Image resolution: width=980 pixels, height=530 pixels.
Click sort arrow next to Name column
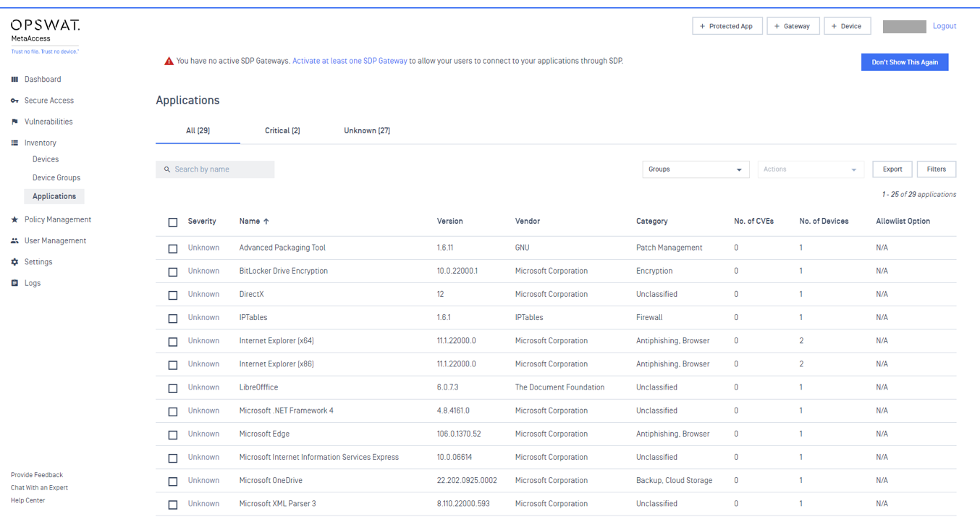(266, 222)
